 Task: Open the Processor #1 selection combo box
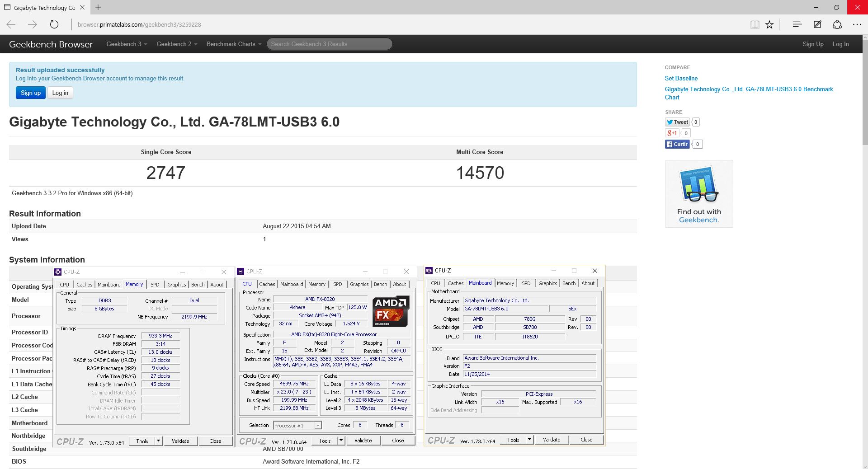pos(297,425)
